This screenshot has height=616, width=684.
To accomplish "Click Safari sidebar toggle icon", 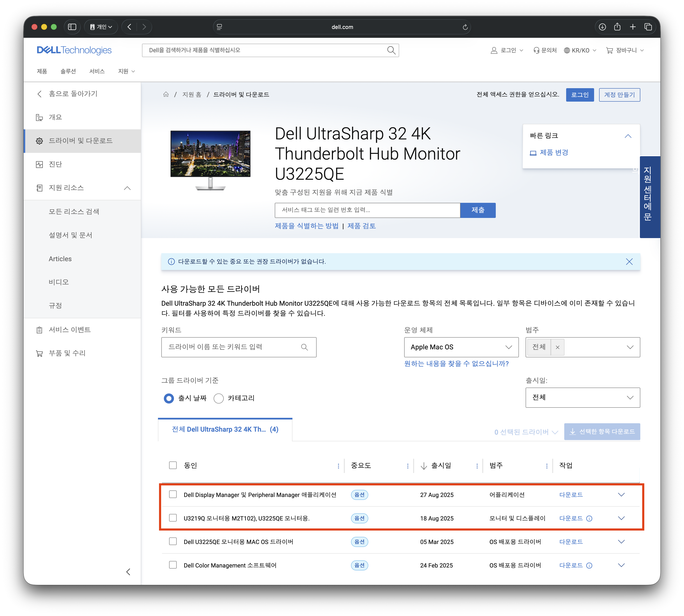I will tap(72, 27).
